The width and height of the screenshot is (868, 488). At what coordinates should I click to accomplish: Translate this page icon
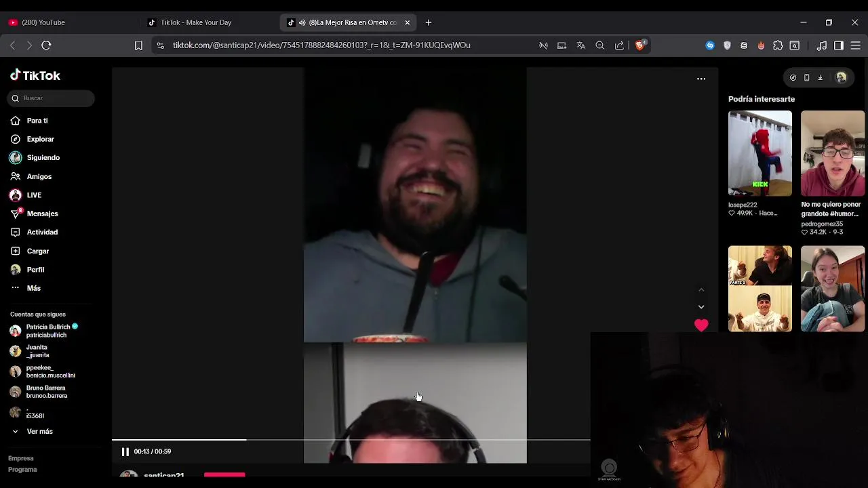580,45
